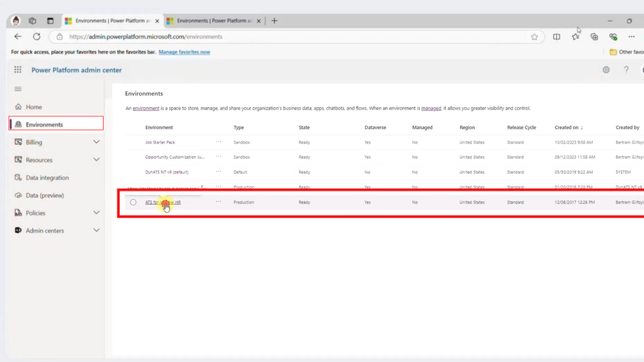
Task: Click Power Platform admin center title
Action: [76, 70]
